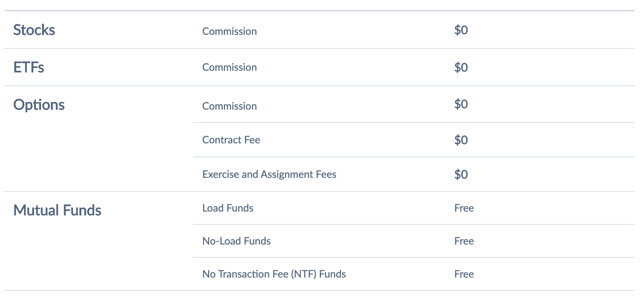Click the $0 ETFs commission value
Viewport: 644px width, 297px height.
click(461, 67)
